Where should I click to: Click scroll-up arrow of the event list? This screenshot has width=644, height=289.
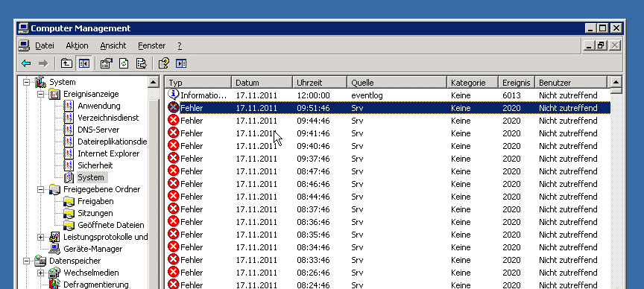pyautogui.click(x=616, y=82)
